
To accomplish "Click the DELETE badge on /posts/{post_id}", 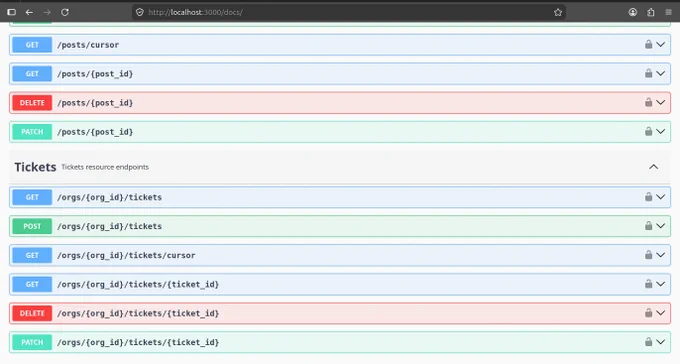I will pos(32,103).
